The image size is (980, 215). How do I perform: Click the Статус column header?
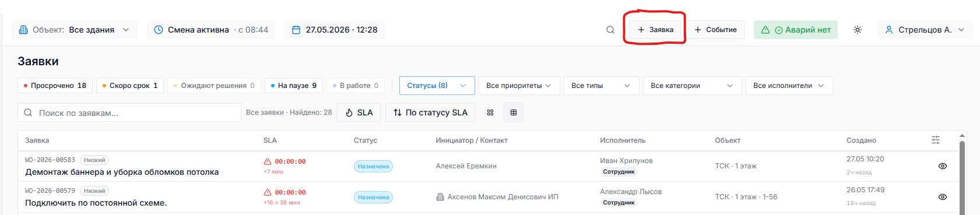366,140
